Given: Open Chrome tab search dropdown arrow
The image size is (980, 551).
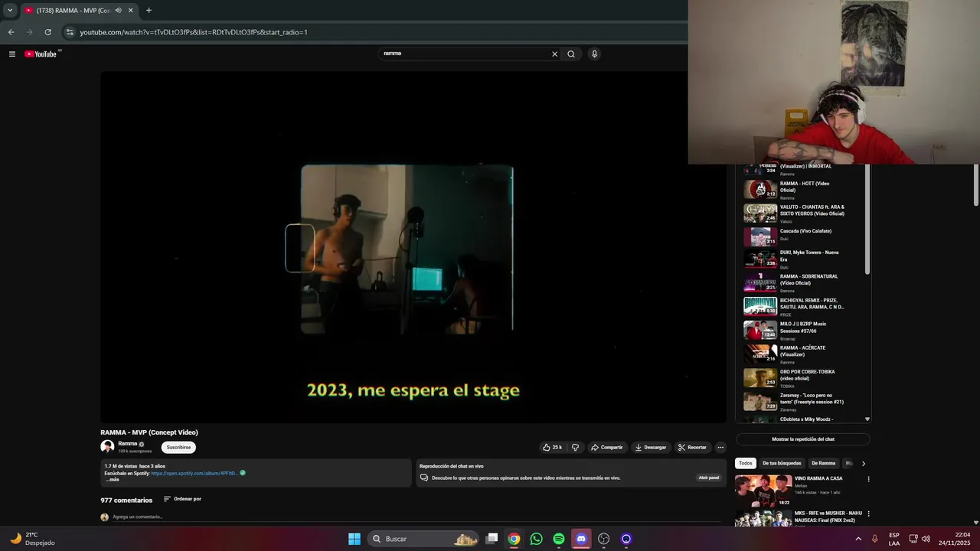Looking at the screenshot, I should [x=10, y=10].
